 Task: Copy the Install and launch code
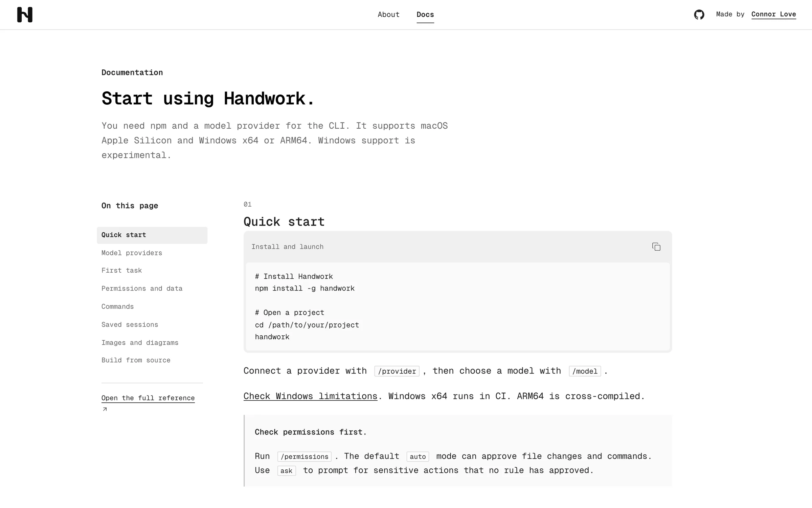pyautogui.click(x=656, y=247)
